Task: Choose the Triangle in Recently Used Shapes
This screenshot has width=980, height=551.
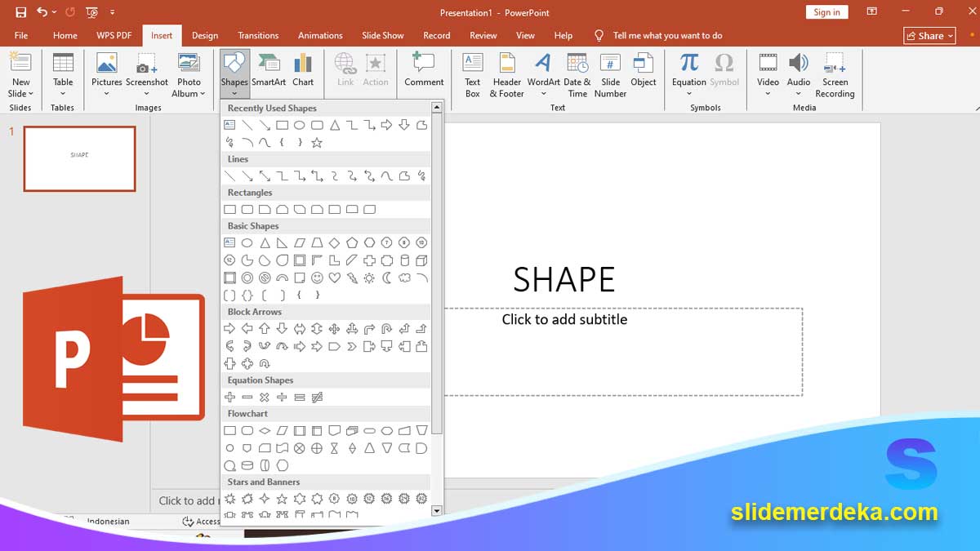Action: point(334,125)
